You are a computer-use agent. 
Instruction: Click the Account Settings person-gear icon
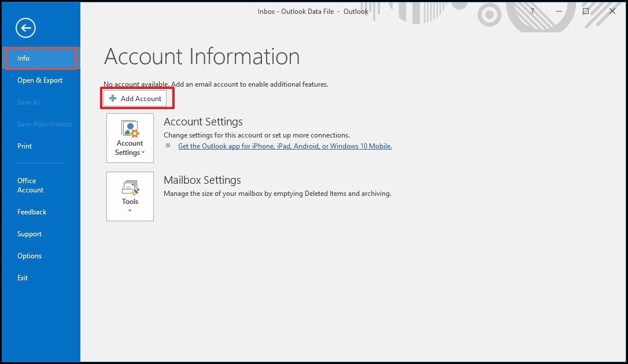(x=130, y=129)
